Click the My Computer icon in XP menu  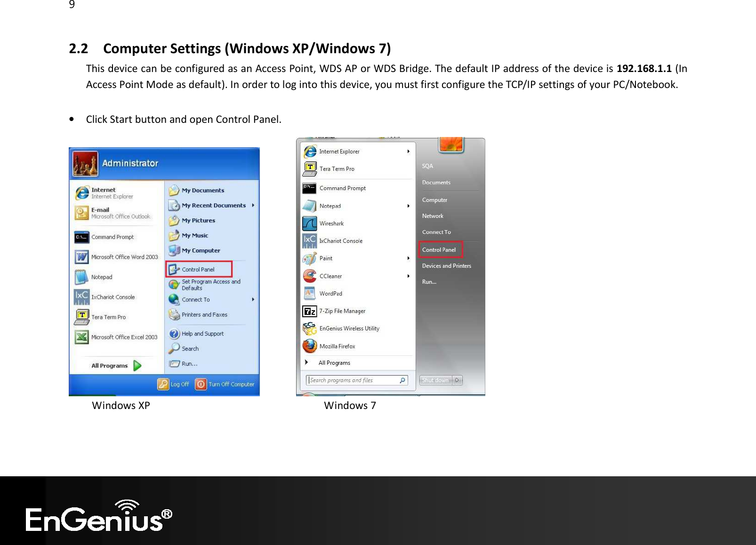coord(174,250)
